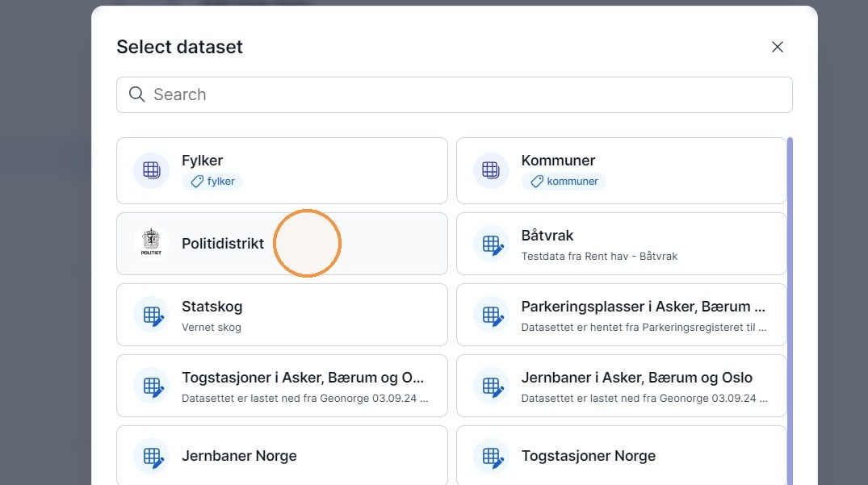The image size is (868, 485).
Task: Click the Togstasjoner Norge dataset icon
Action: [490, 457]
